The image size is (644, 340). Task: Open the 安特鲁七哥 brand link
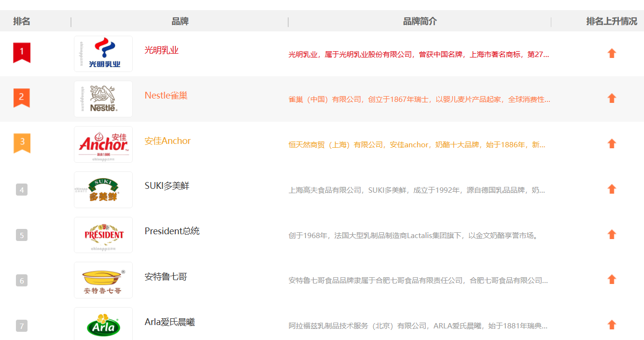(166, 277)
